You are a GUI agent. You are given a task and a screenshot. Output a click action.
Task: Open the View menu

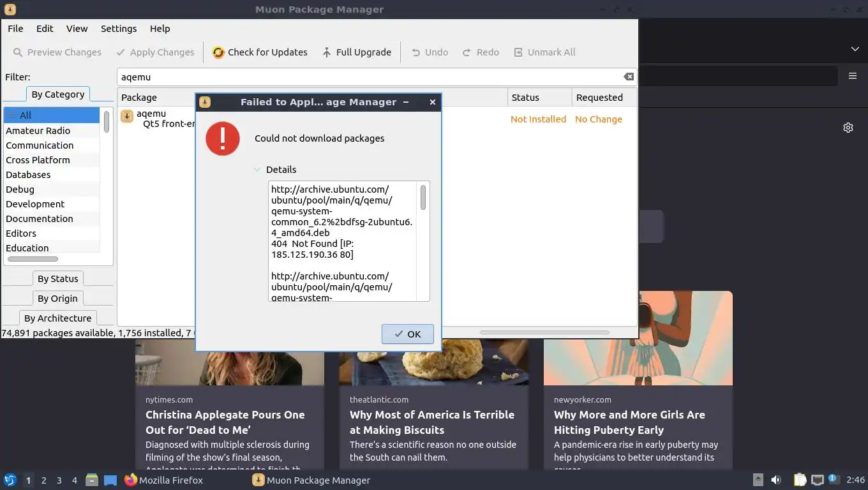[x=77, y=29]
